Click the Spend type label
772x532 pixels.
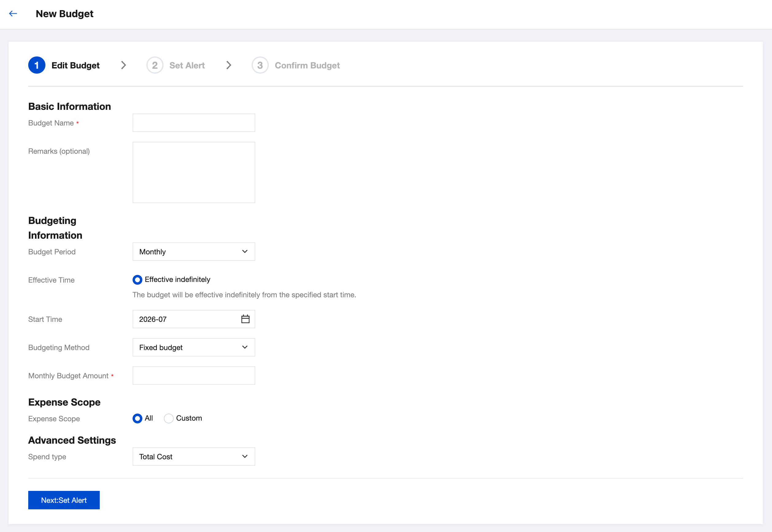pyautogui.click(x=47, y=457)
